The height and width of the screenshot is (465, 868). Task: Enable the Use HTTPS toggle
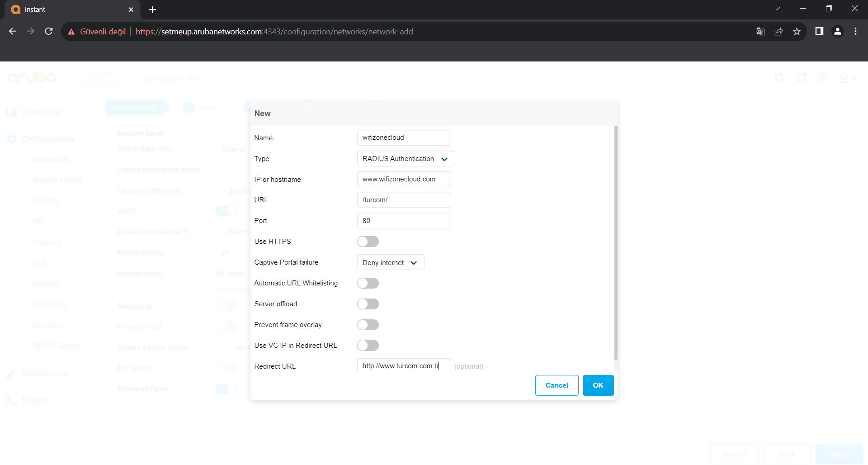tap(368, 242)
